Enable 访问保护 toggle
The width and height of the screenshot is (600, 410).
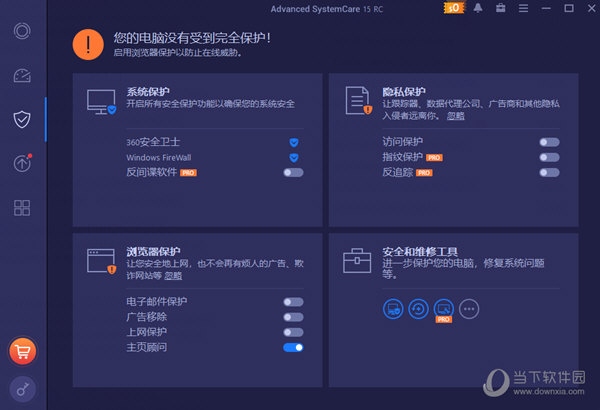(549, 142)
